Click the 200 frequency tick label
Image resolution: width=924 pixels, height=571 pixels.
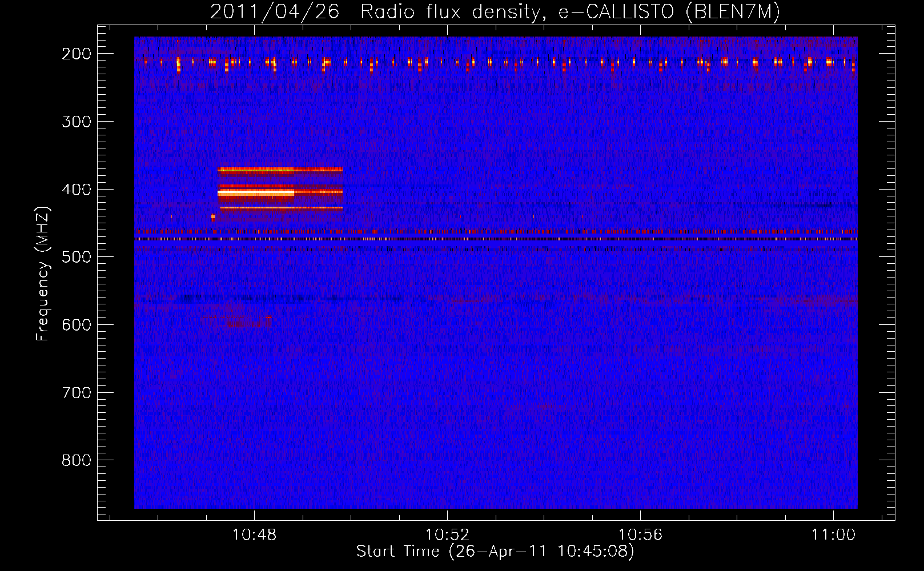[77, 54]
